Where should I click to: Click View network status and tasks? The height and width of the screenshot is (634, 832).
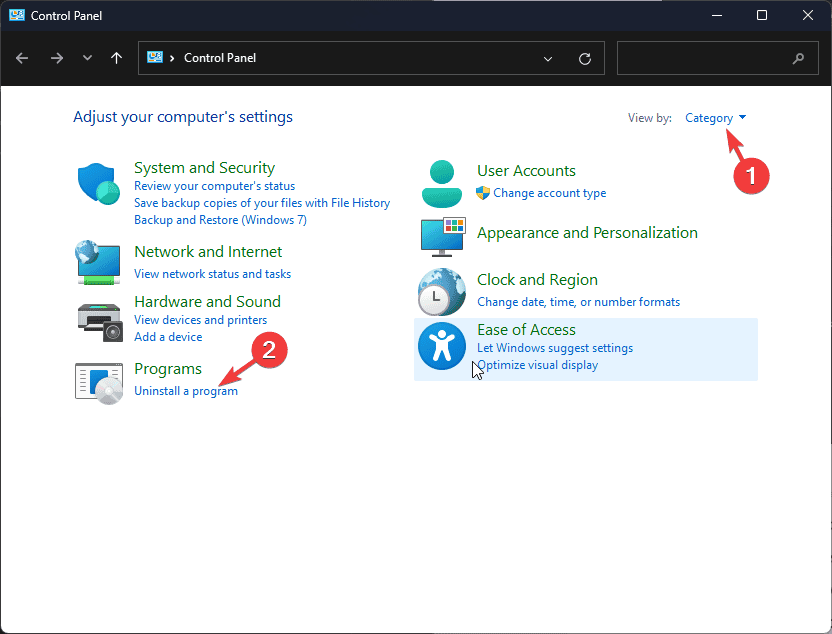coord(212,274)
